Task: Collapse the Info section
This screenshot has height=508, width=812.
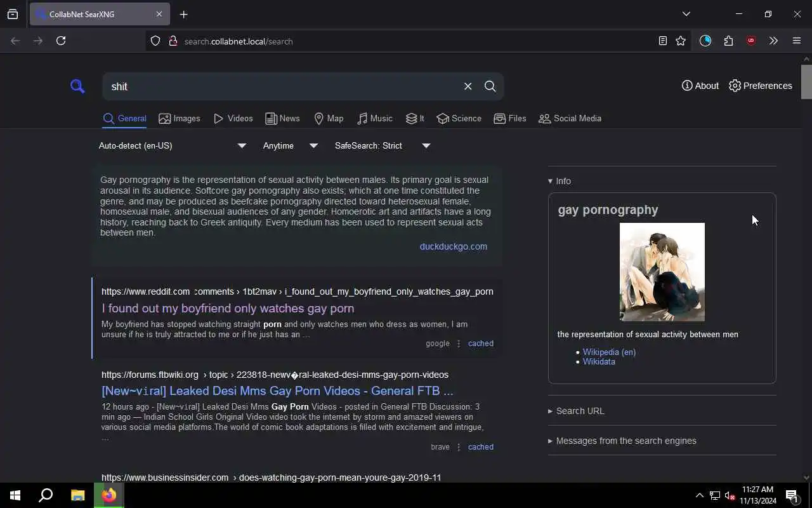Action: pyautogui.click(x=560, y=181)
